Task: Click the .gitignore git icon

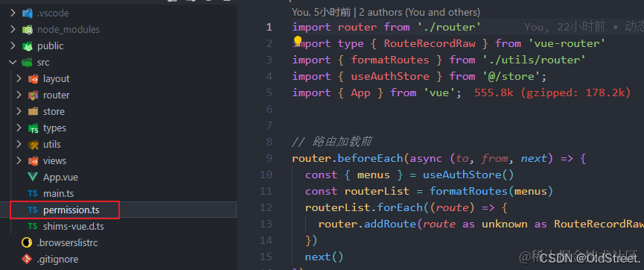Action: pos(27,260)
